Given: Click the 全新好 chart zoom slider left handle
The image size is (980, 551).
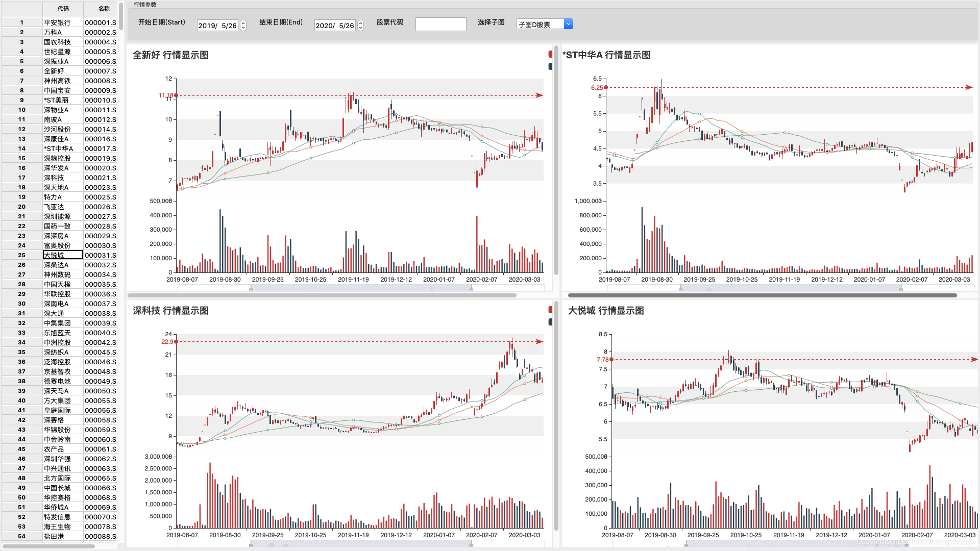Looking at the screenshot, I should coord(251,290).
